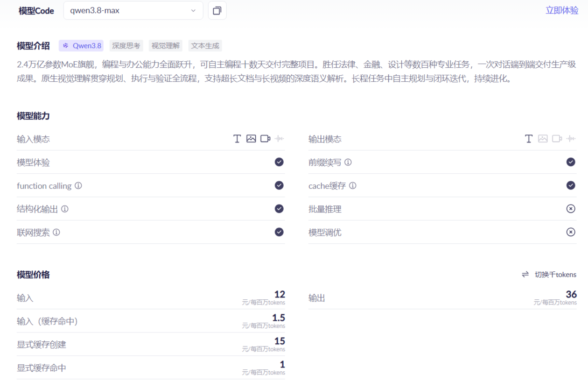588x389 pixels.
Task: Click the checkmark for 联网搜索
Action: click(x=279, y=232)
